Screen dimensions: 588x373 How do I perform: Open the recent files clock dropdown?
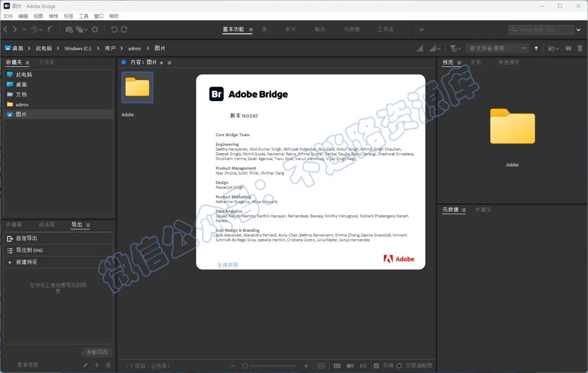37,29
